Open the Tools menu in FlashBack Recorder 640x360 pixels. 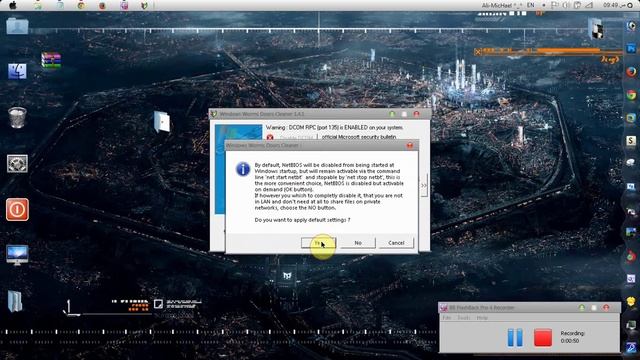[x=464, y=318]
